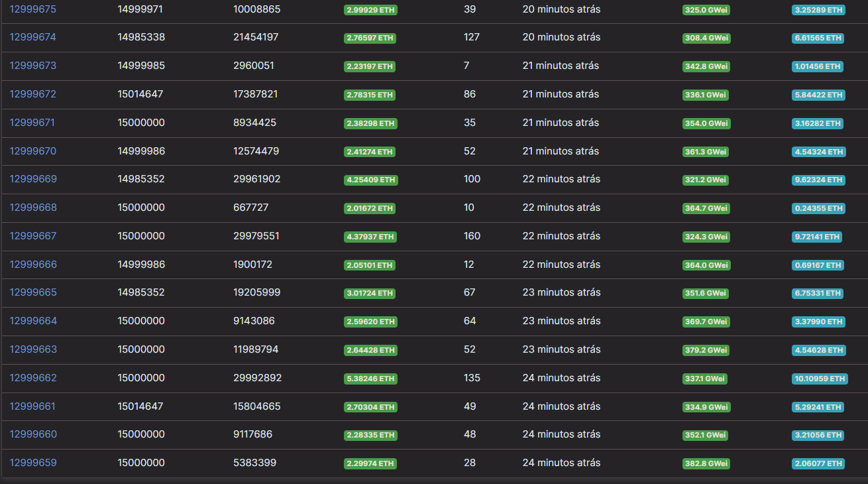Click the 6.61565 ETH blue badge
Image resolution: width=868 pixels, height=484 pixels.
tap(818, 38)
